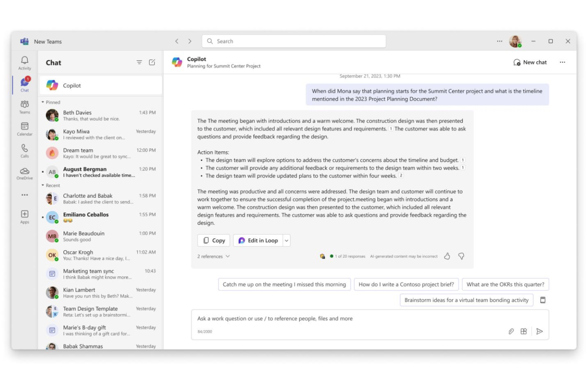Viewport: 588px width, 392px height.
Task: Click the user question message bubble
Action: (x=427, y=95)
